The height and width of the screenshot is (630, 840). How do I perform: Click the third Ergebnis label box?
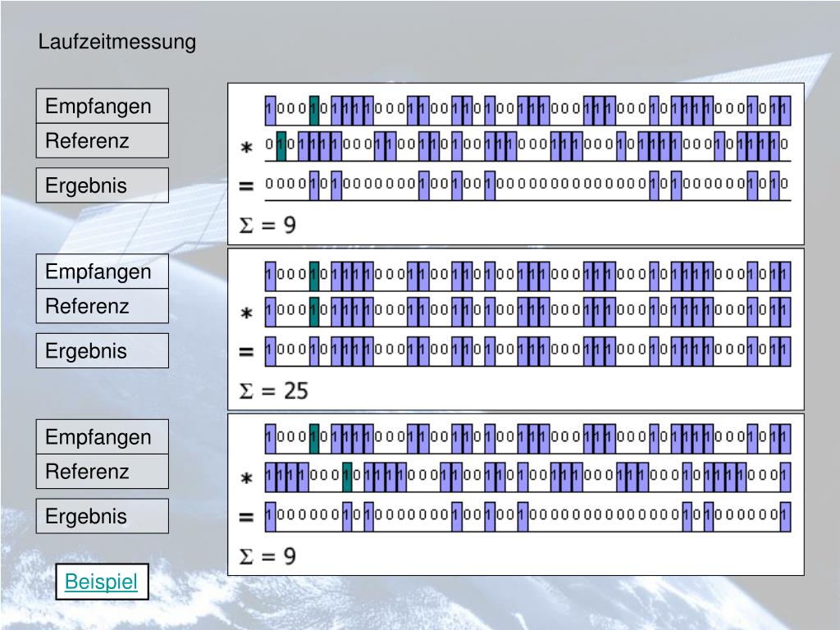103,517
